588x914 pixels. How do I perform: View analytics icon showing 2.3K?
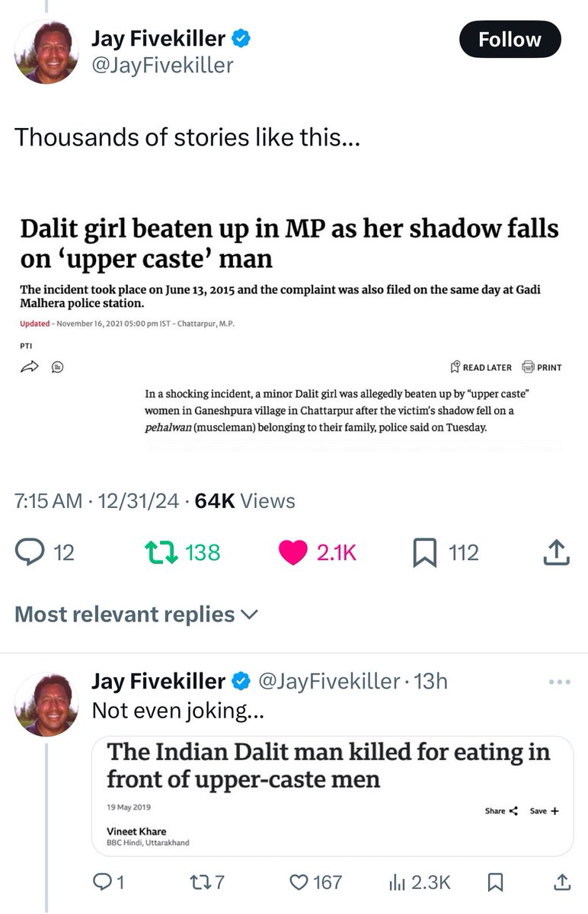pos(397,882)
